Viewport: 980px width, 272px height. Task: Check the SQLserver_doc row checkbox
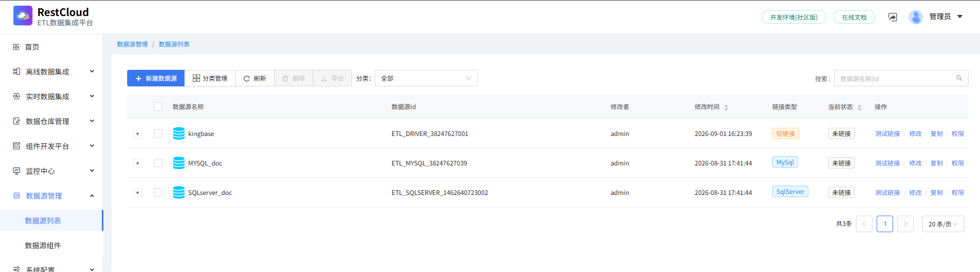click(158, 192)
